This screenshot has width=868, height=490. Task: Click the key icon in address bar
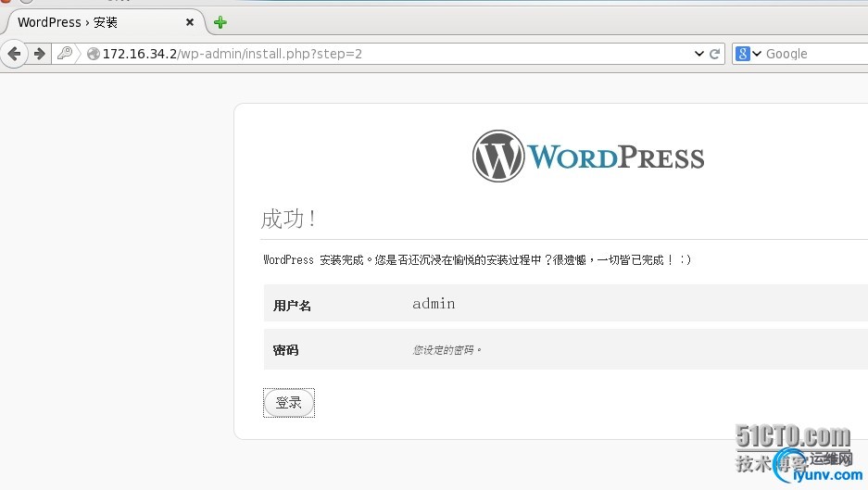tap(65, 53)
